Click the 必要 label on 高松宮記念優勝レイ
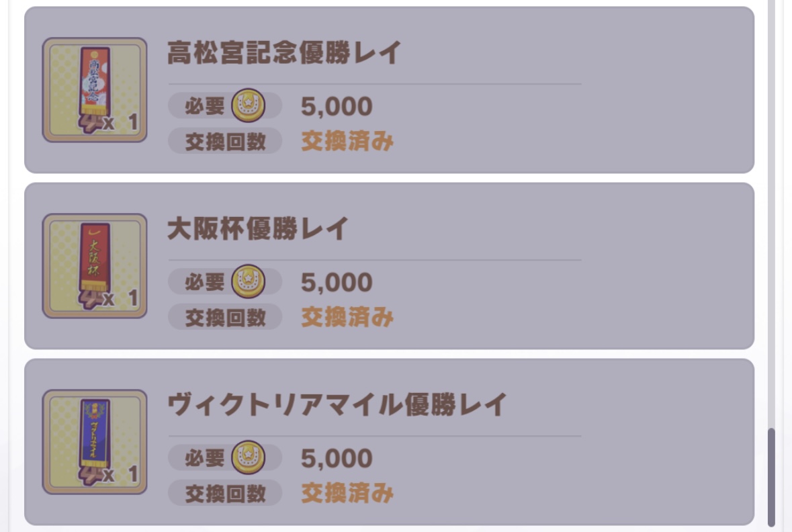Viewport: 792px width, 532px height. click(205, 106)
